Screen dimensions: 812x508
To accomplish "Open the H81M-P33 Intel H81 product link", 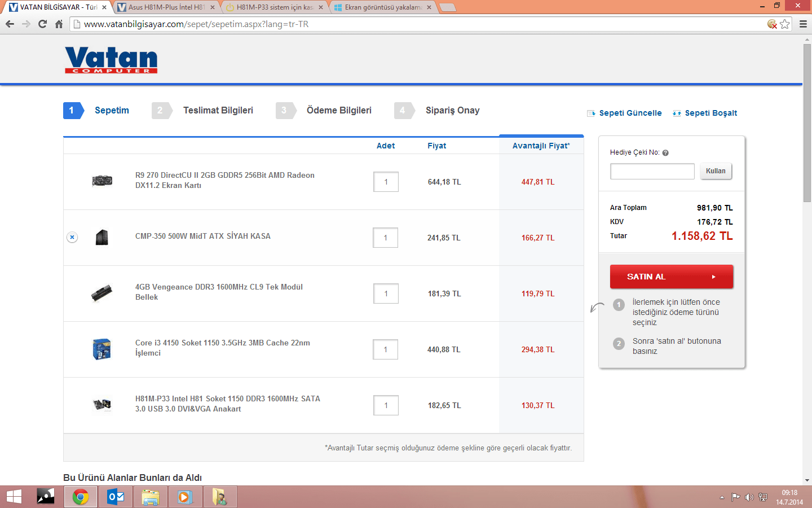I will click(x=228, y=404).
